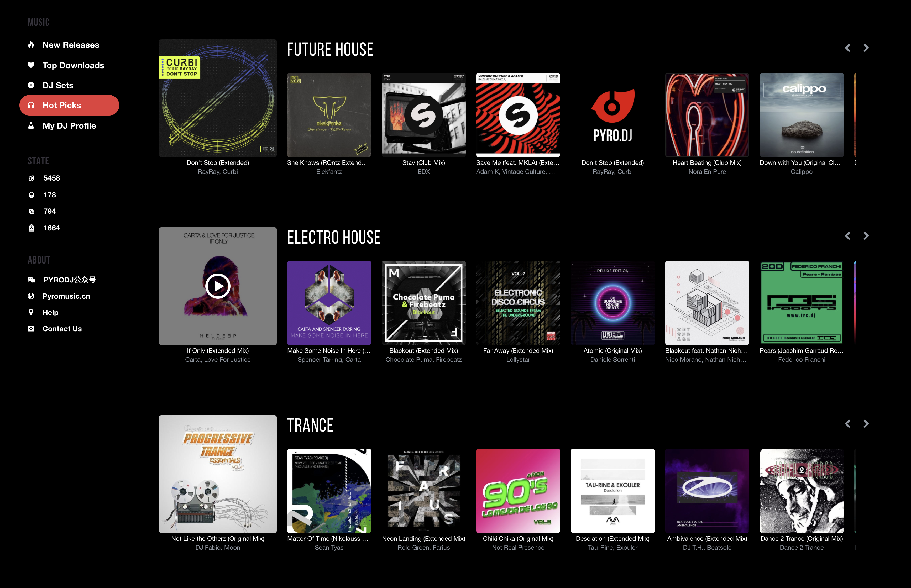
Task: Click the flame icon beside New Releases
Action: point(31,45)
